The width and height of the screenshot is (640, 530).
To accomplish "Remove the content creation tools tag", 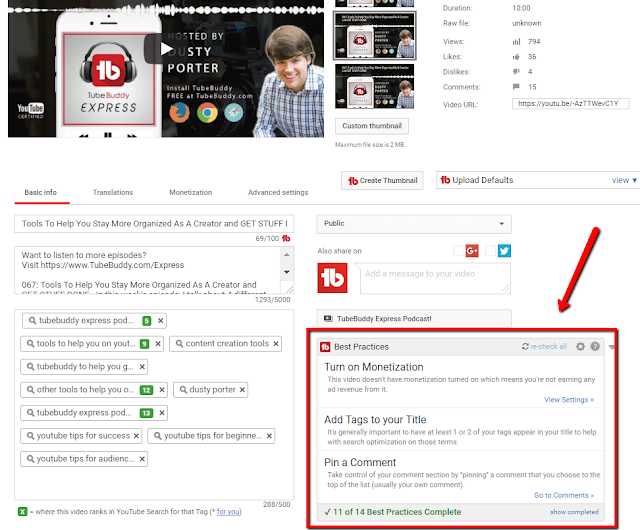I will (x=276, y=344).
